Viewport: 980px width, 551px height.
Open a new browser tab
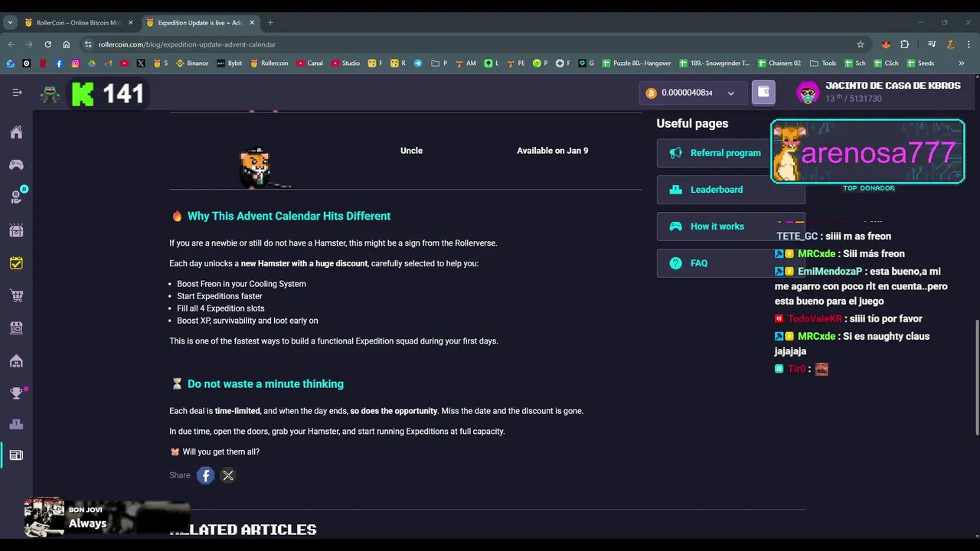tap(270, 23)
